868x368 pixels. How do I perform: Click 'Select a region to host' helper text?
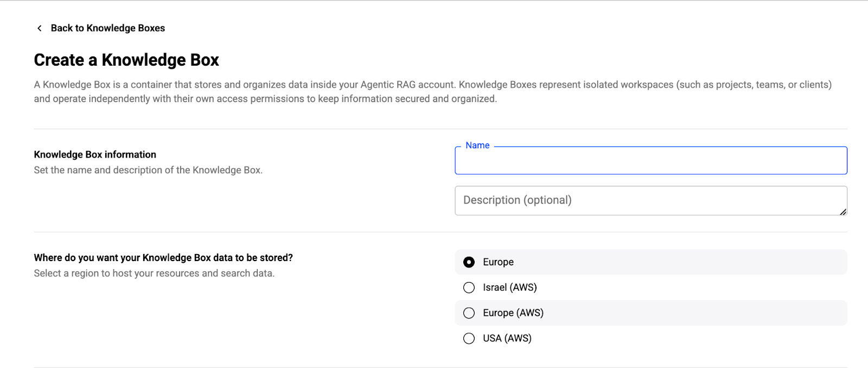tap(154, 274)
